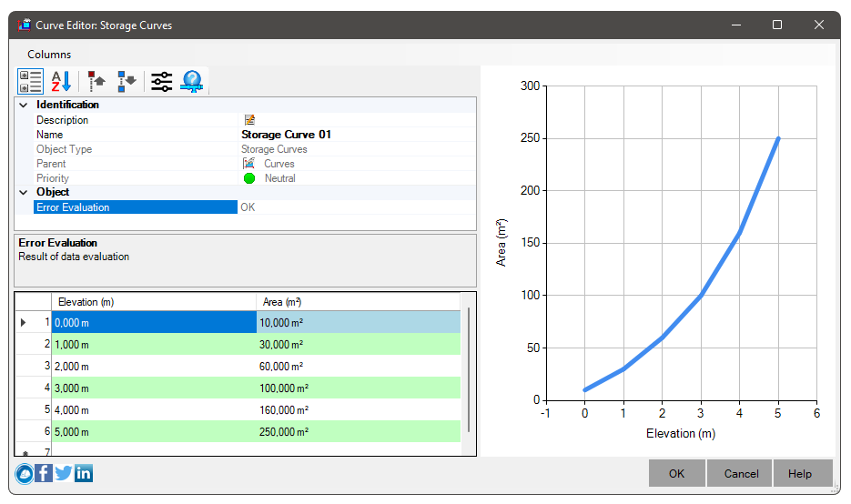Click row header number 4 in table

tap(33, 388)
